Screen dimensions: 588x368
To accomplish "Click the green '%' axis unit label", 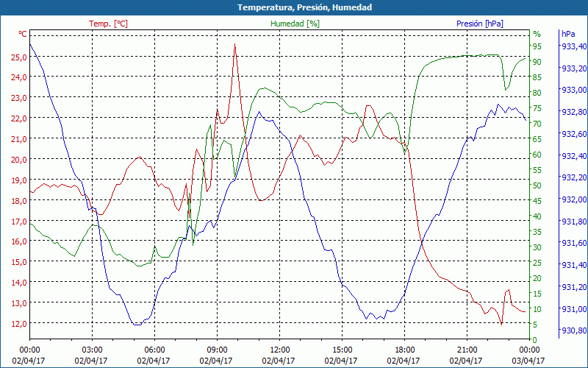I will point(537,34).
